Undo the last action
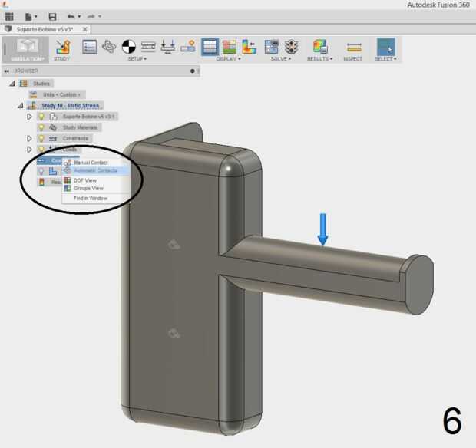476x448 pixels. click(71, 16)
